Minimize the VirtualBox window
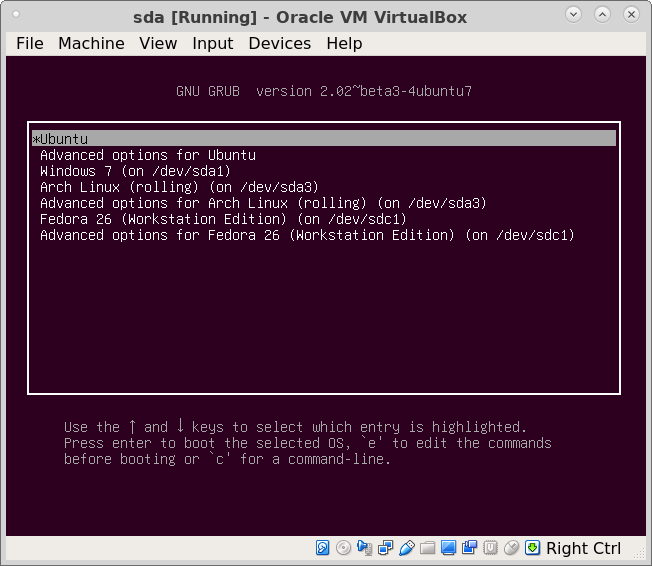 click(573, 15)
